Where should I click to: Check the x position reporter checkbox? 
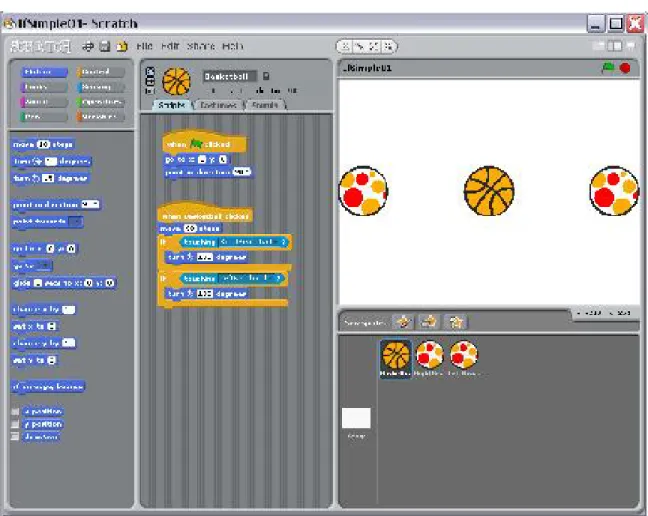pos(15,411)
